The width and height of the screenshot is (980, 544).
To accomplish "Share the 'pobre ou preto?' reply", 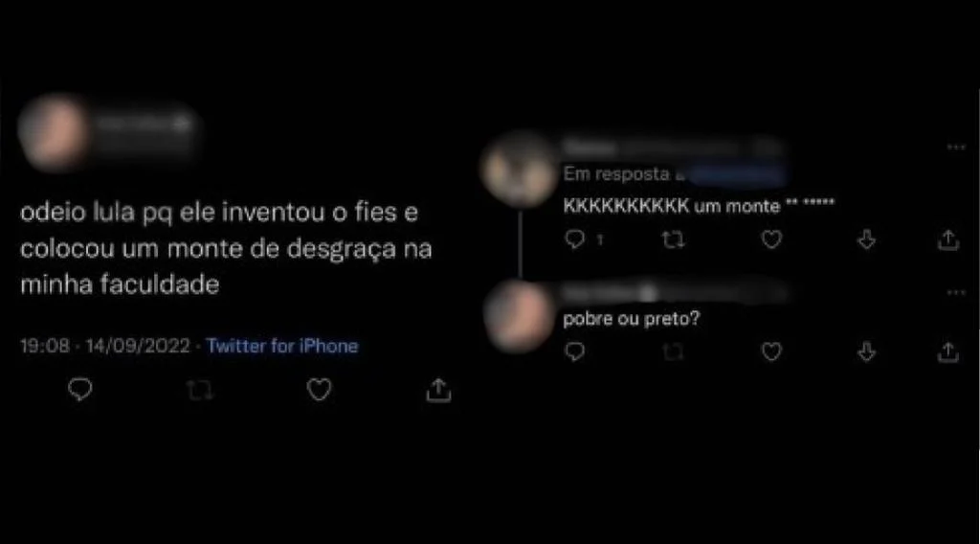I will point(948,352).
